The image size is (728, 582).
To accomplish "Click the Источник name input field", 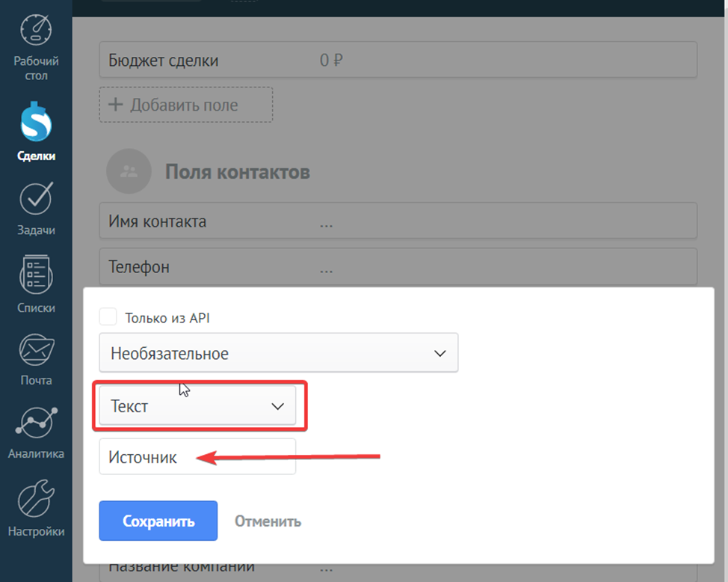I will tap(197, 456).
